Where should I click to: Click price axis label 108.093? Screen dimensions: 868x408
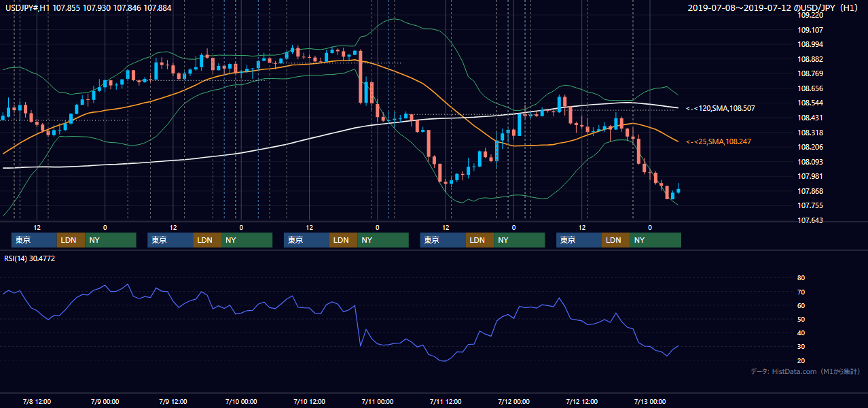(x=810, y=162)
